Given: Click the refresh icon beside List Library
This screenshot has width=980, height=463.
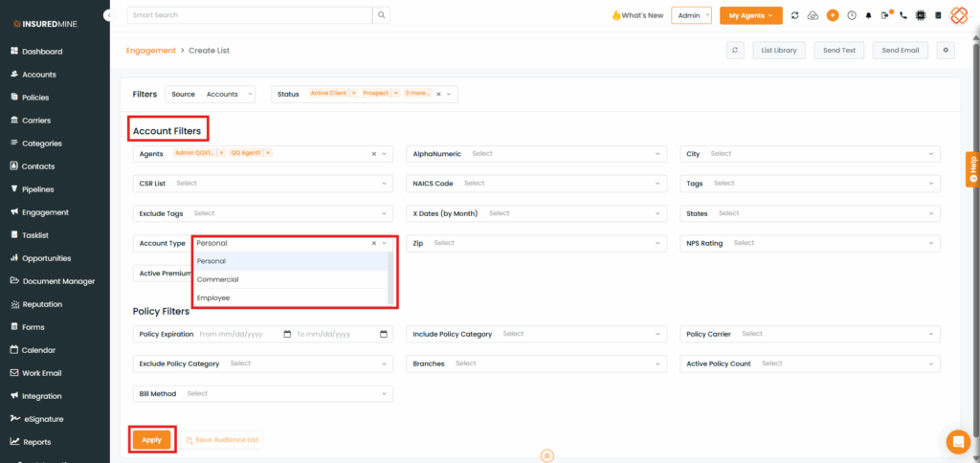Looking at the screenshot, I should pos(735,50).
